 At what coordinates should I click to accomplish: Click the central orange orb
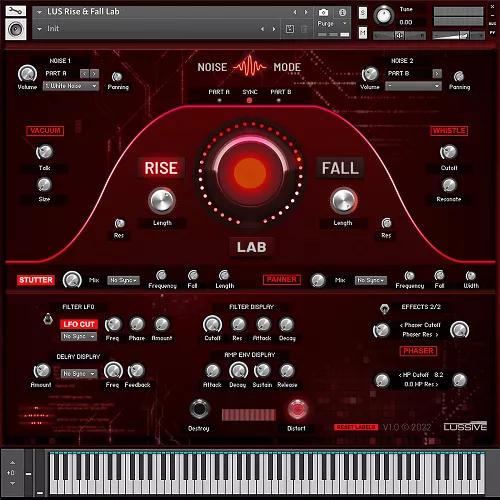(x=250, y=173)
